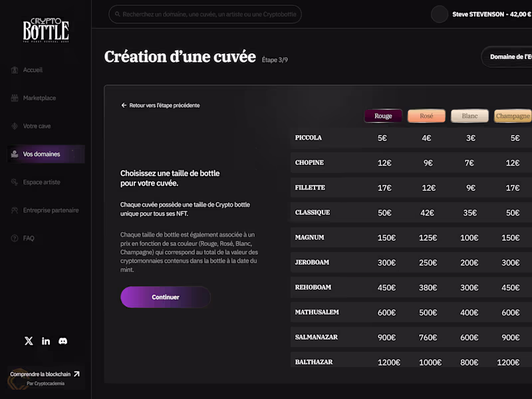Click Retour vers l'étape précédente link

(x=160, y=105)
